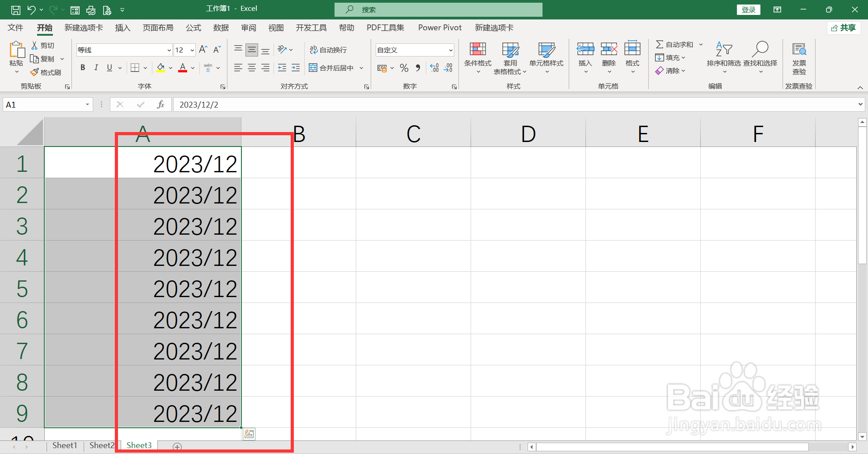
Task: Open the font size dropdown
Action: 192,50
